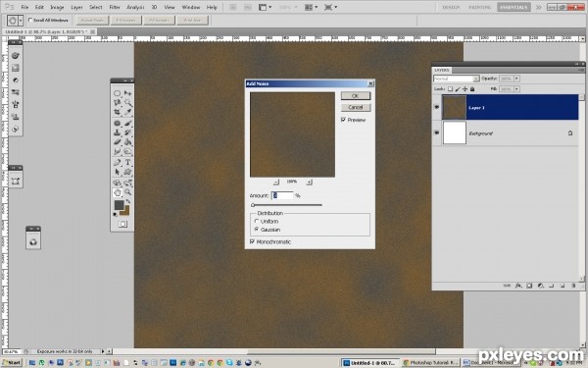Switch to the Essentials workspace
The height and width of the screenshot is (368, 588).
pos(514,7)
